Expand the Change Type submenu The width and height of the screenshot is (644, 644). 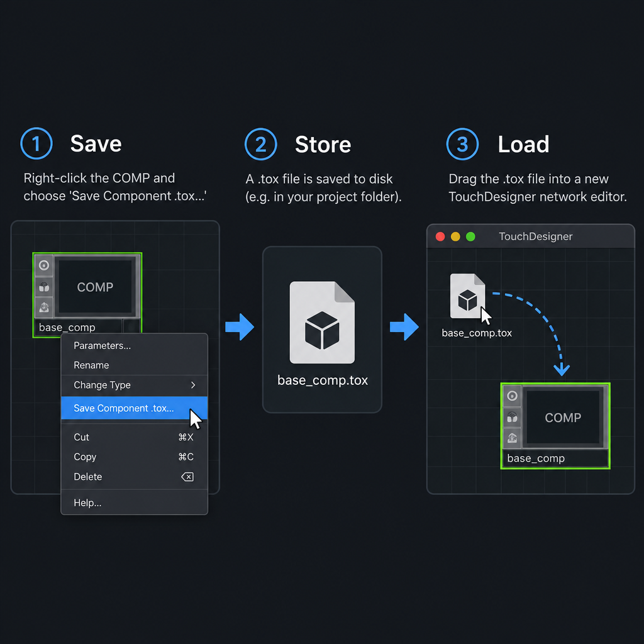[135, 386]
